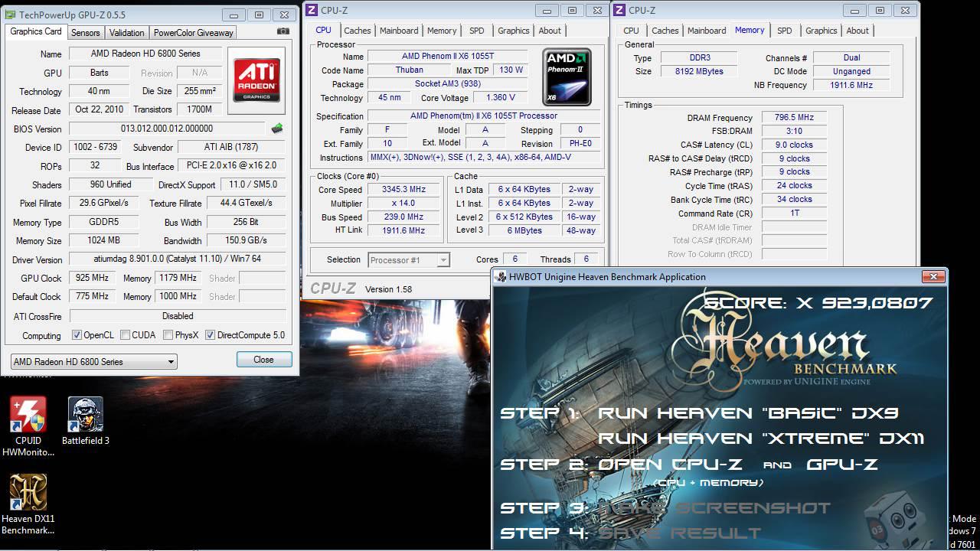Screen dimensions: 980x551
Task: Open the Mainboard tab in the Memory tab window
Action: tap(707, 31)
